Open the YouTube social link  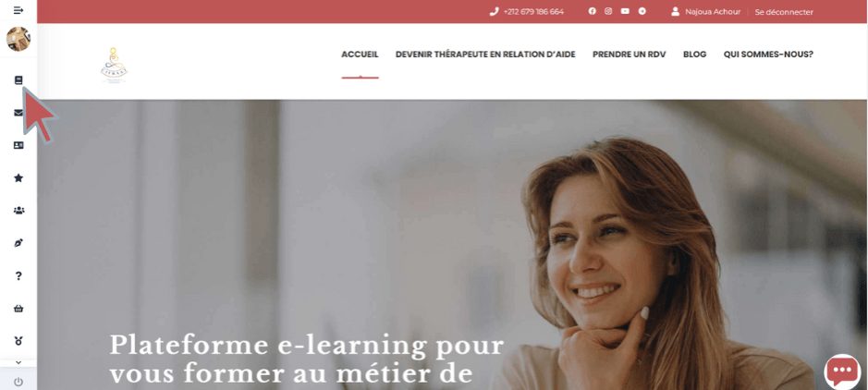[625, 11]
